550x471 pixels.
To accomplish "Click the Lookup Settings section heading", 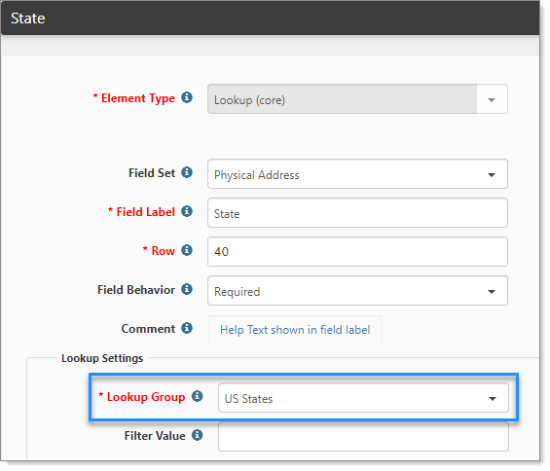I will (102, 358).
